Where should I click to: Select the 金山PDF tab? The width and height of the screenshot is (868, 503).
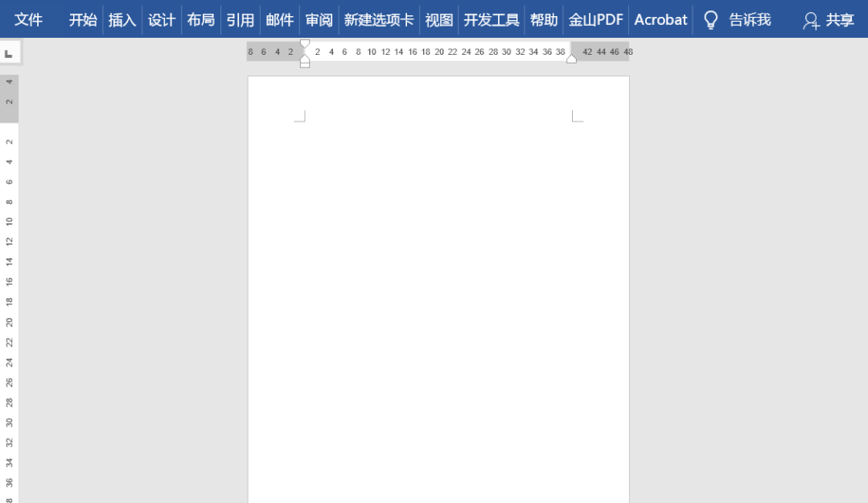pos(595,20)
